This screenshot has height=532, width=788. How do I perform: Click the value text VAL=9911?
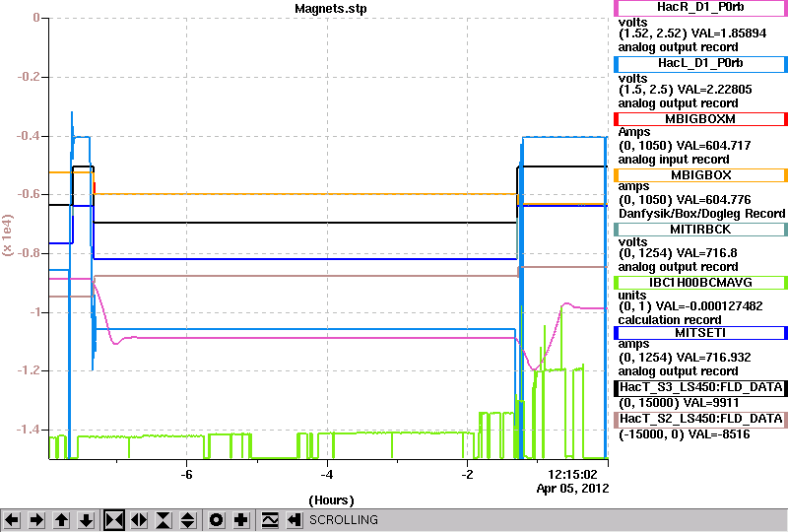tap(711, 403)
